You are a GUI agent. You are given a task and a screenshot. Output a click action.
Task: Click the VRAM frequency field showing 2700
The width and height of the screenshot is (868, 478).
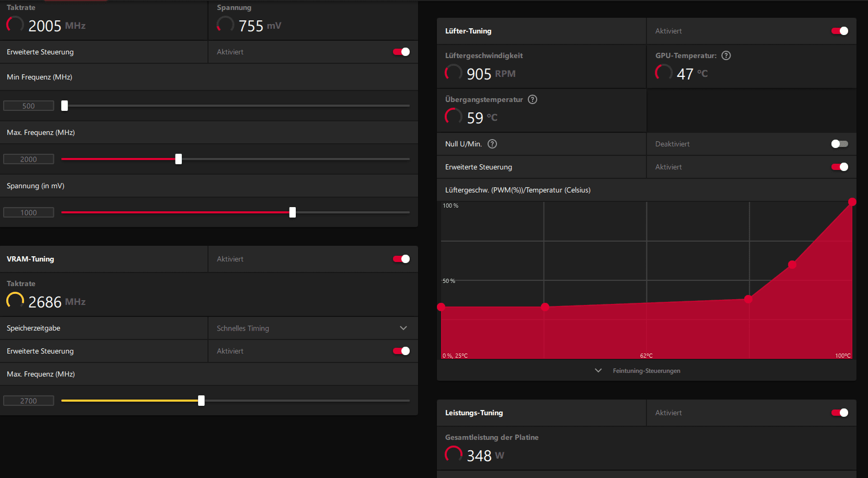pos(29,401)
